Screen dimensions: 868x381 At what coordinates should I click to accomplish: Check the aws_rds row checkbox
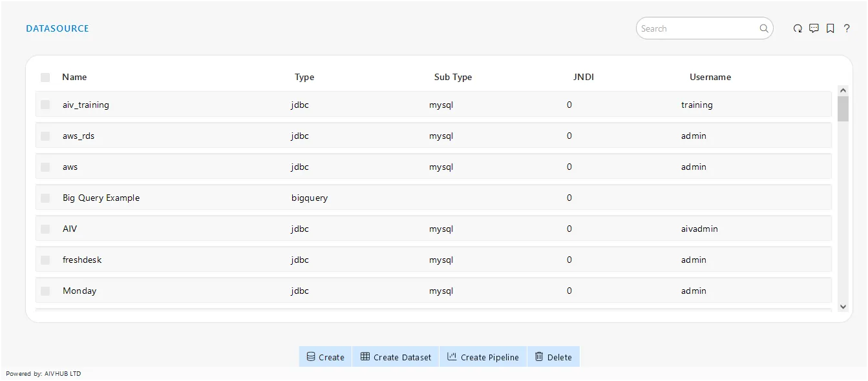click(x=45, y=136)
